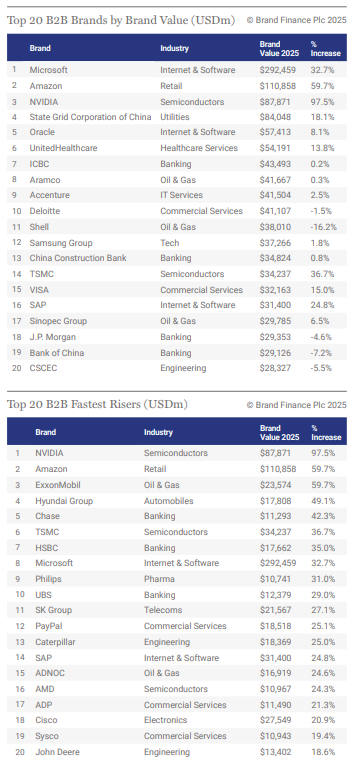This screenshot has width=362, height=775.
Task: Click % Increase header in top table
Action: click(325, 48)
